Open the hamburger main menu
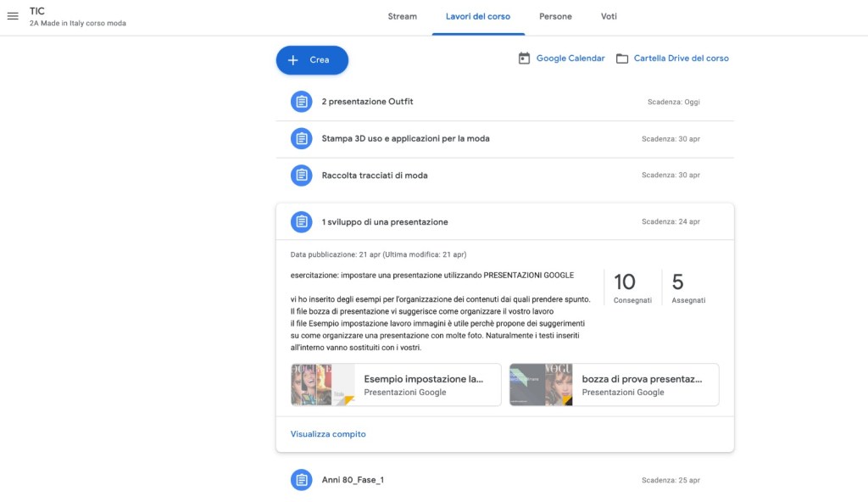 click(x=13, y=17)
